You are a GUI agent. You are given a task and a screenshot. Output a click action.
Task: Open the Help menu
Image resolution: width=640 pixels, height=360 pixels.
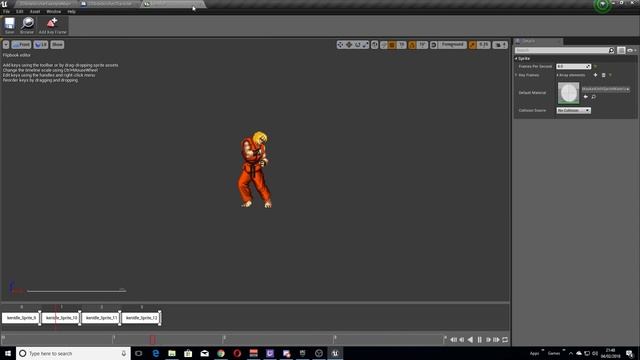tap(71, 11)
